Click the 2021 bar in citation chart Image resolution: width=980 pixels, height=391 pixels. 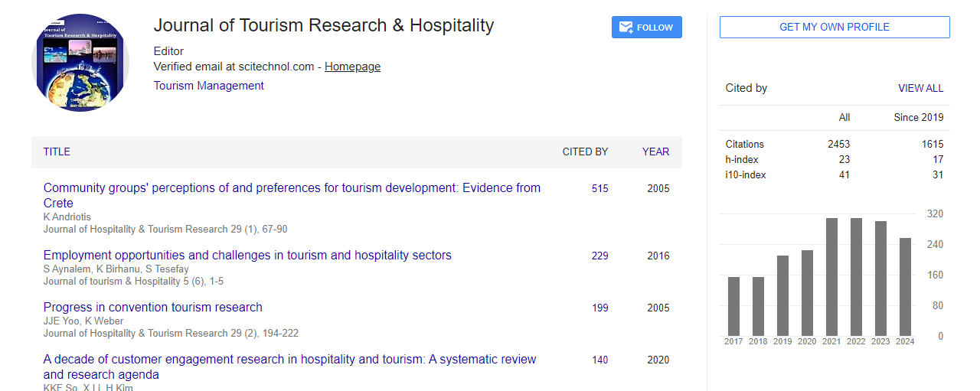point(831,277)
